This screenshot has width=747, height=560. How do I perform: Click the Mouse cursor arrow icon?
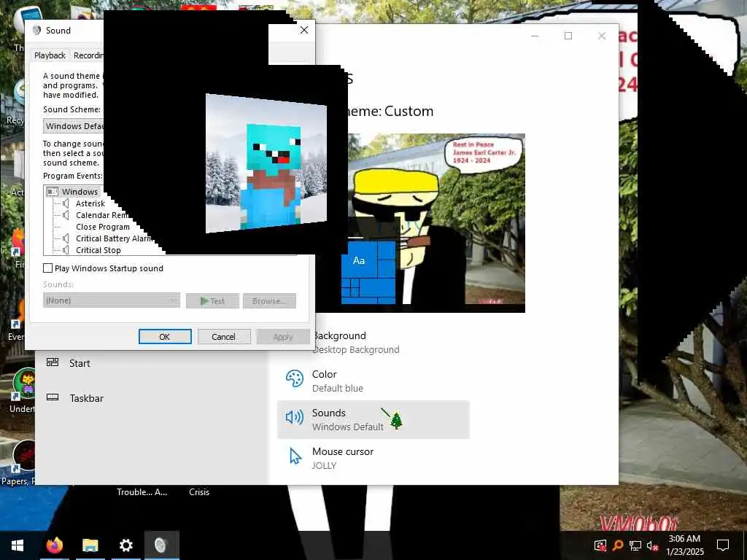tap(295, 456)
